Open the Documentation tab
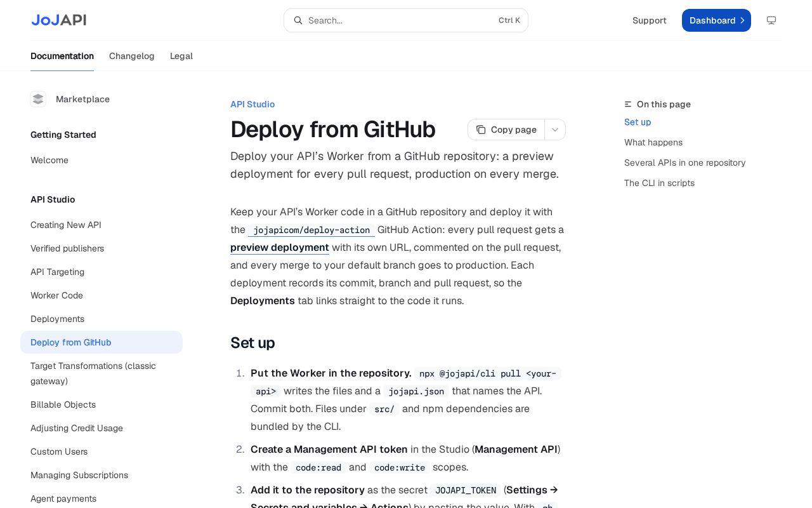Viewport: 812px width, 508px height. coord(62,56)
